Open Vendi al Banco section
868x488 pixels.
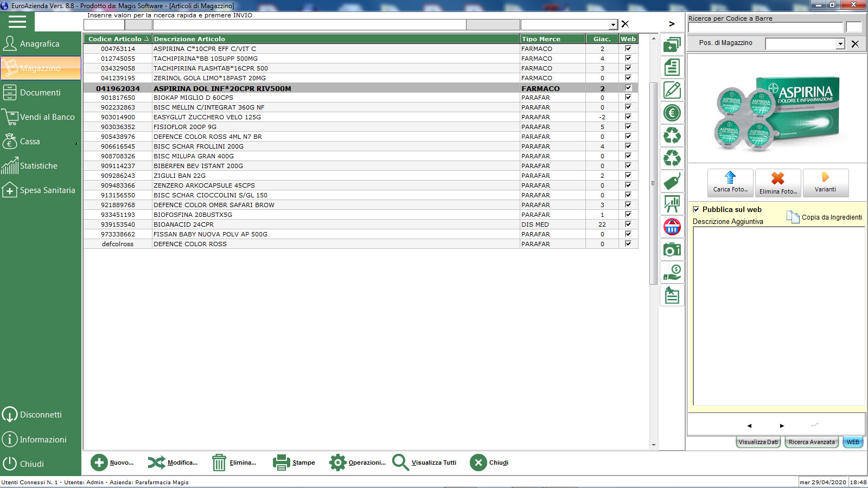tap(41, 117)
